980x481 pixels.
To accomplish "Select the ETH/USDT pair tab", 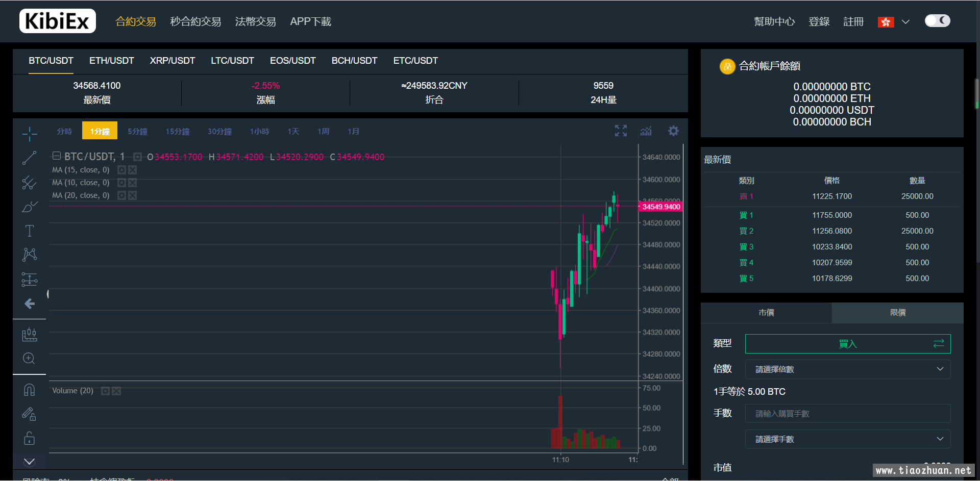I will (112, 61).
